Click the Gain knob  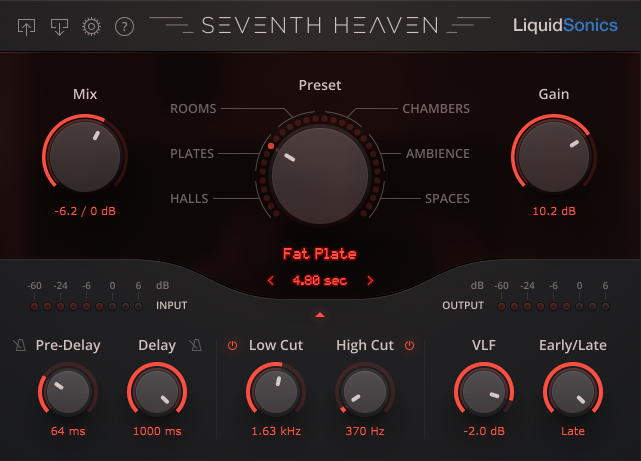[x=554, y=157]
